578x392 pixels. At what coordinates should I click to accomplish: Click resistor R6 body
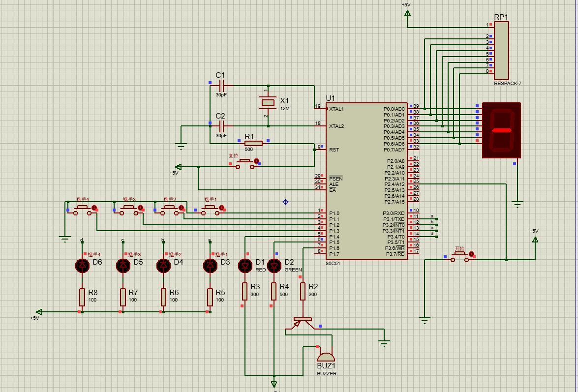(x=163, y=297)
